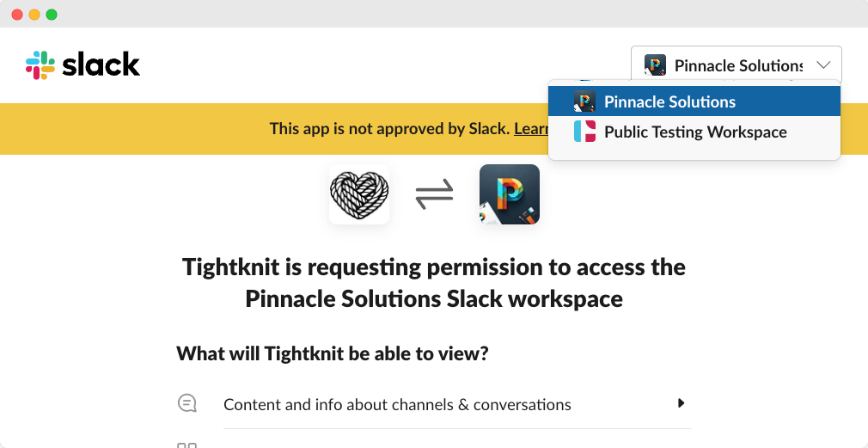The width and height of the screenshot is (868, 448).
Task: Click the Tightknit rope heart app icon
Action: pos(359,193)
